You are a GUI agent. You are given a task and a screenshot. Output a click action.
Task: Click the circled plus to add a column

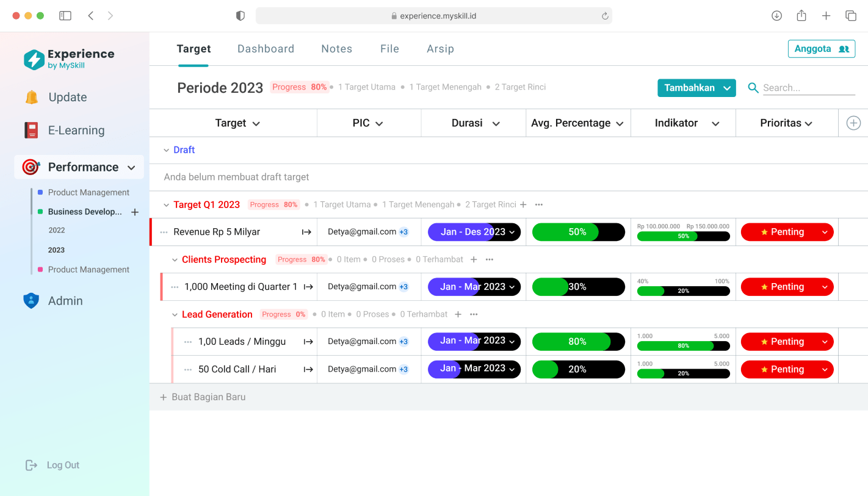853,123
